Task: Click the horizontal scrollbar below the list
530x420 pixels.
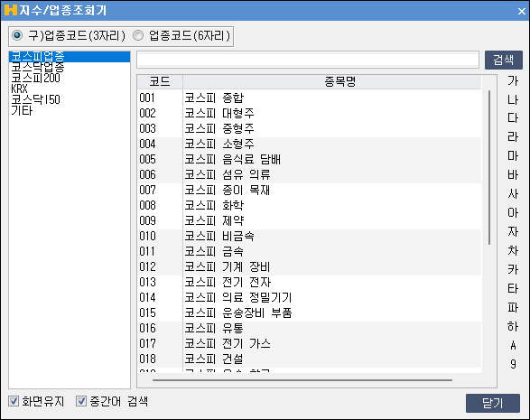Action: pyautogui.click(x=302, y=380)
